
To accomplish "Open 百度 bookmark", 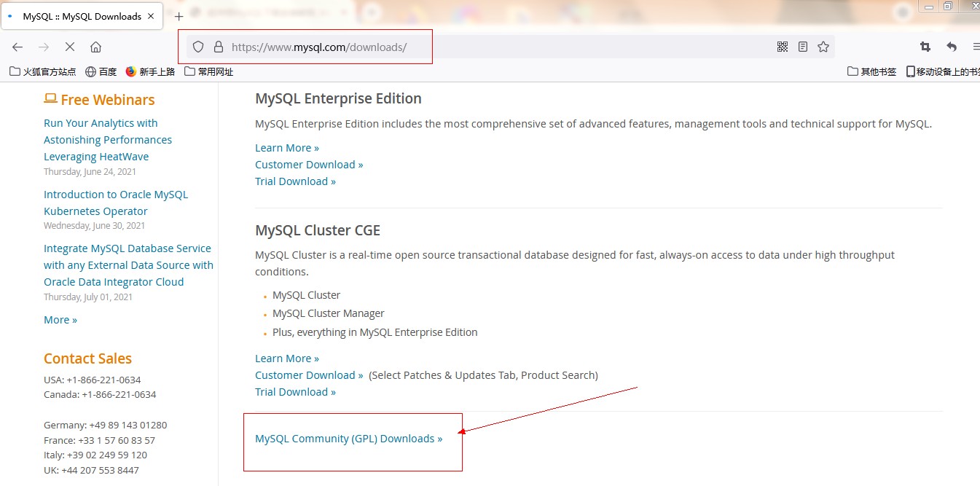I will click(101, 71).
